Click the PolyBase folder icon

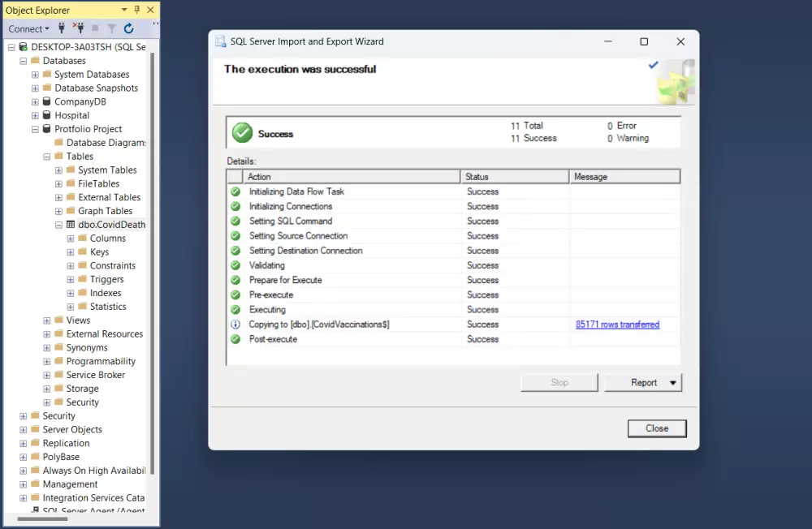point(35,457)
